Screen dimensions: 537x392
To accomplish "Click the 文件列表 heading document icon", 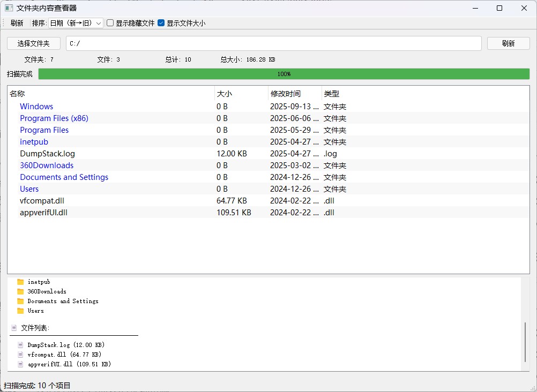I will (13, 328).
